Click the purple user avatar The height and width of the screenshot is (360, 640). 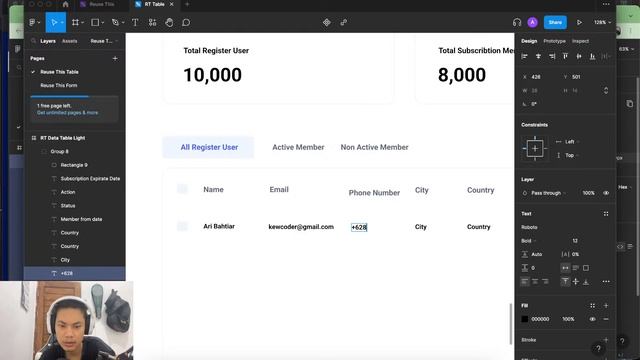[532, 22]
